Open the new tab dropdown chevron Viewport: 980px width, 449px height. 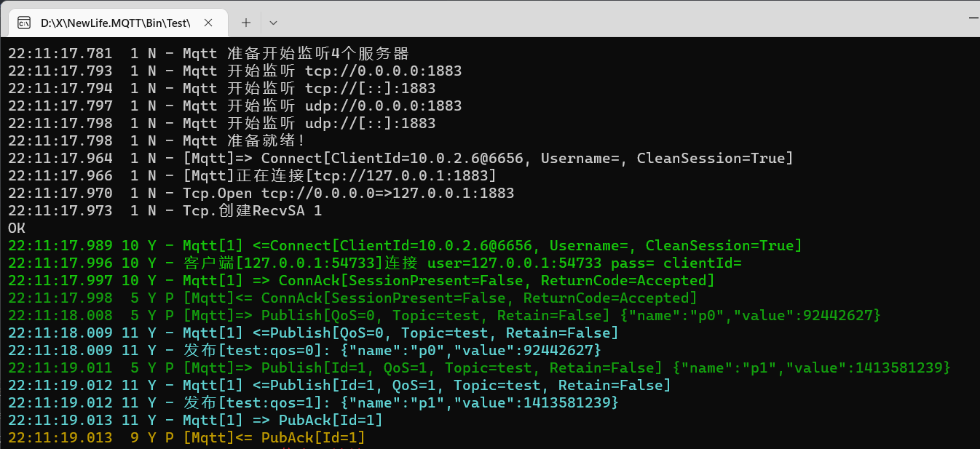(273, 23)
